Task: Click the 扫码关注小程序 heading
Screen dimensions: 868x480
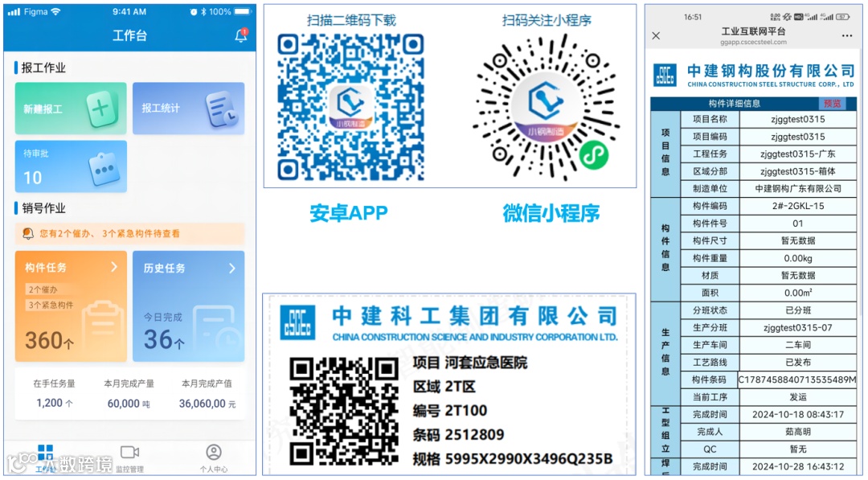Action: [x=547, y=20]
